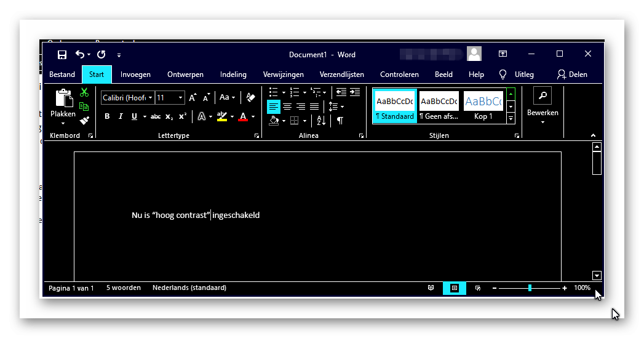Toggle Bold formatting
644x338 pixels.
(x=107, y=116)
